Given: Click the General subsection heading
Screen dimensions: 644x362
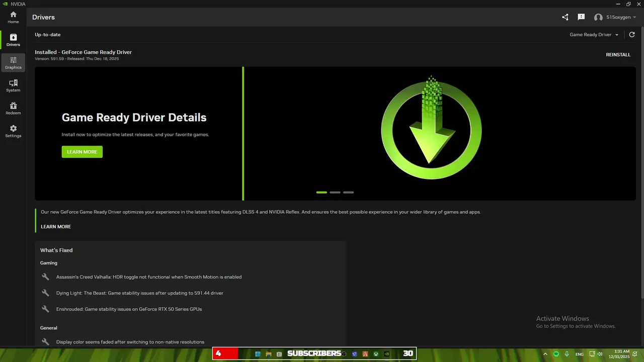Looking at the screenshot, I should point(49,328).
